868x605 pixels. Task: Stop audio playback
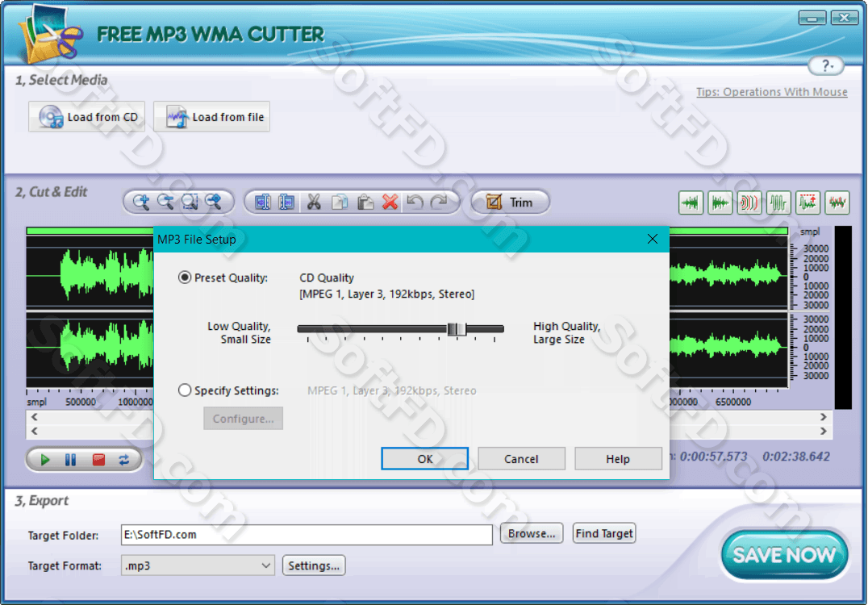point(98,460)
